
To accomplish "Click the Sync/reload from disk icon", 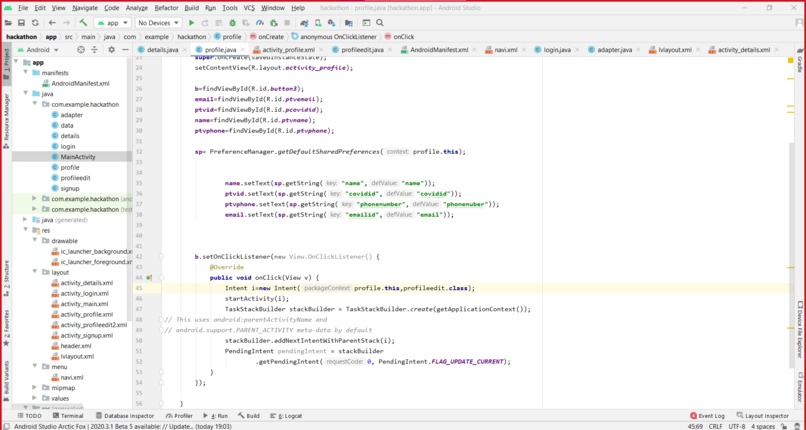I will click(x=35, y=23).
